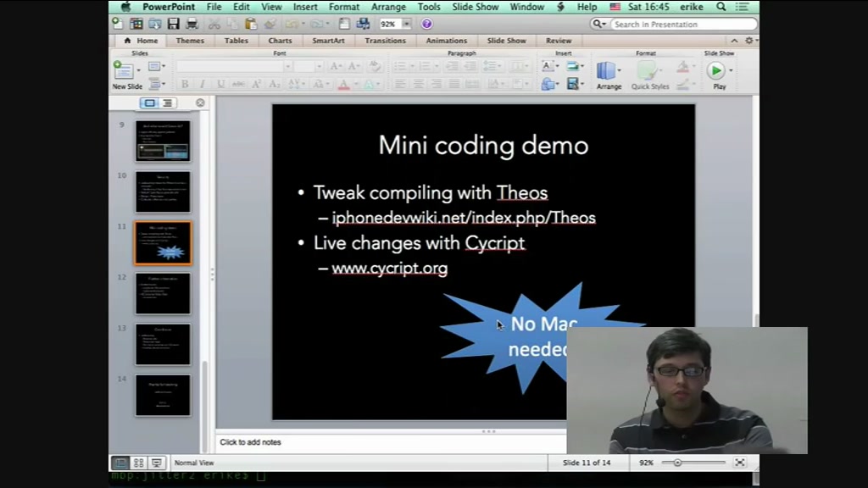Click the Superscript icon
Screen dimensions: 868x488
coord(256,84)
